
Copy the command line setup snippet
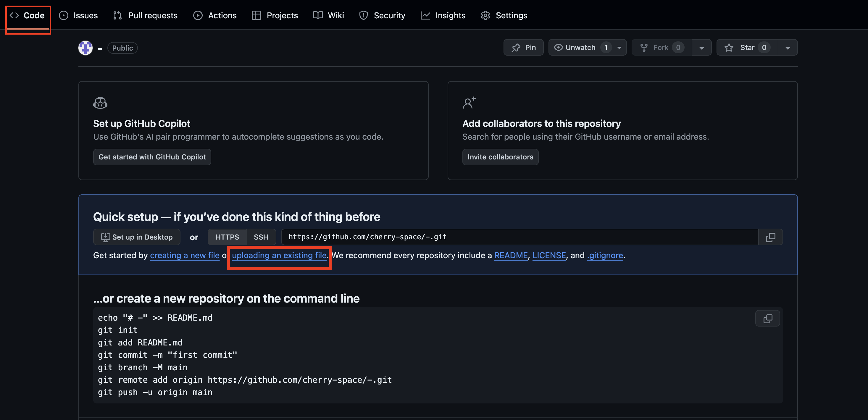767,318
